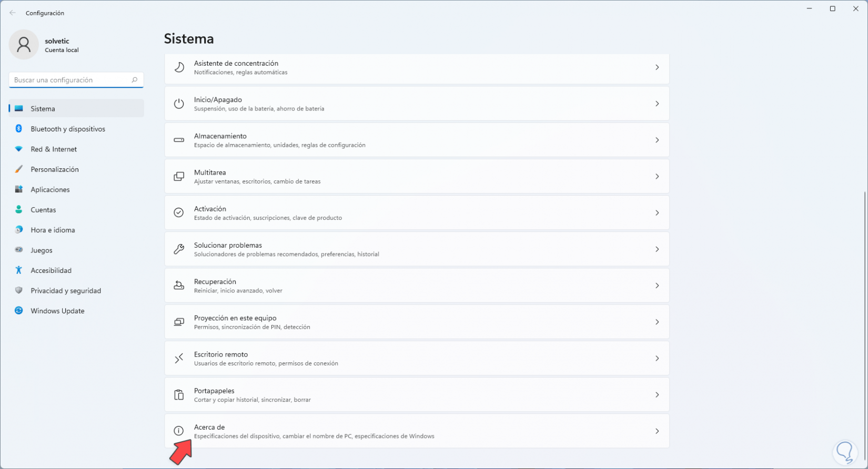The height and width of the screenshot is (469, 868).
Task: Click the power icon beside Inicio/Apagado
Action: click(179, 104)
